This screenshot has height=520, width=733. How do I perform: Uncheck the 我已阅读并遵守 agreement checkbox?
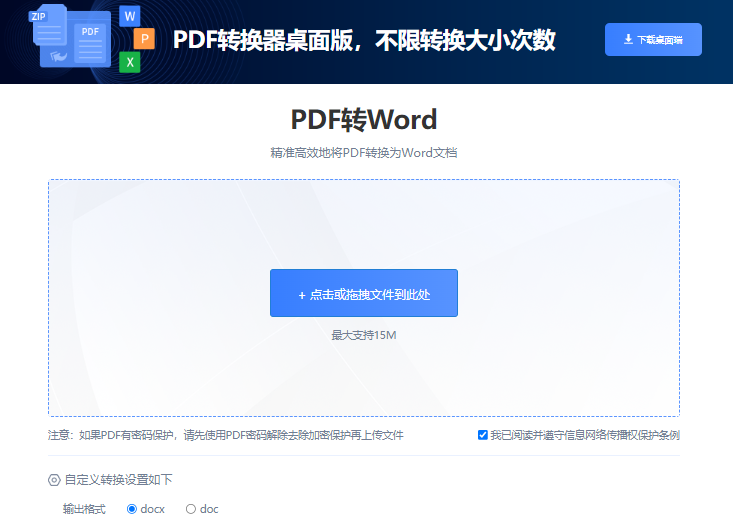click(483, 435)
